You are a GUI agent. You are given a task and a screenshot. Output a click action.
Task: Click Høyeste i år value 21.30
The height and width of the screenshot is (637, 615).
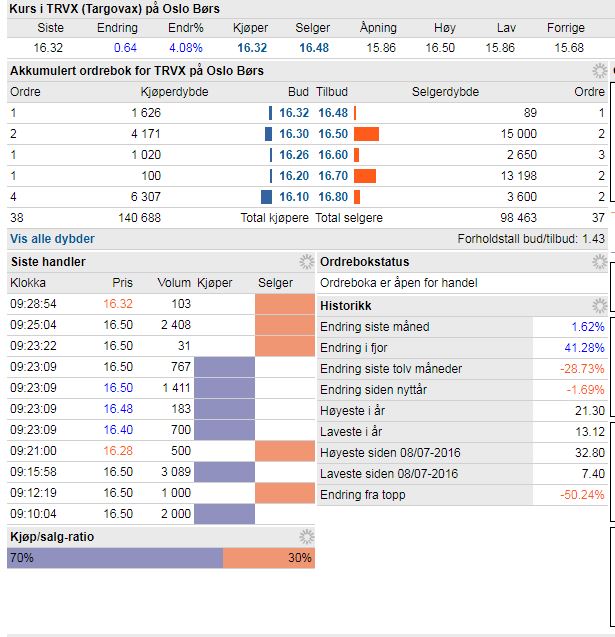(x=590, y=411)
